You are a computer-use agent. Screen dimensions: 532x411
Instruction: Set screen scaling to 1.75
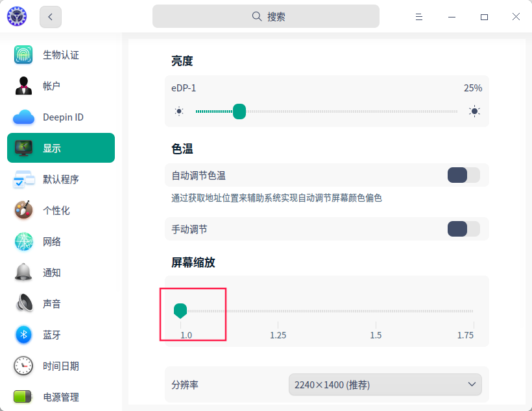[x=465, y=335]
